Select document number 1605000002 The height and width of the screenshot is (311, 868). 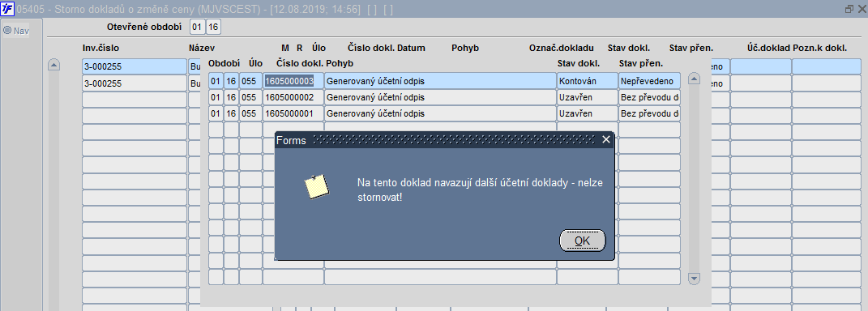click(293, 97)
